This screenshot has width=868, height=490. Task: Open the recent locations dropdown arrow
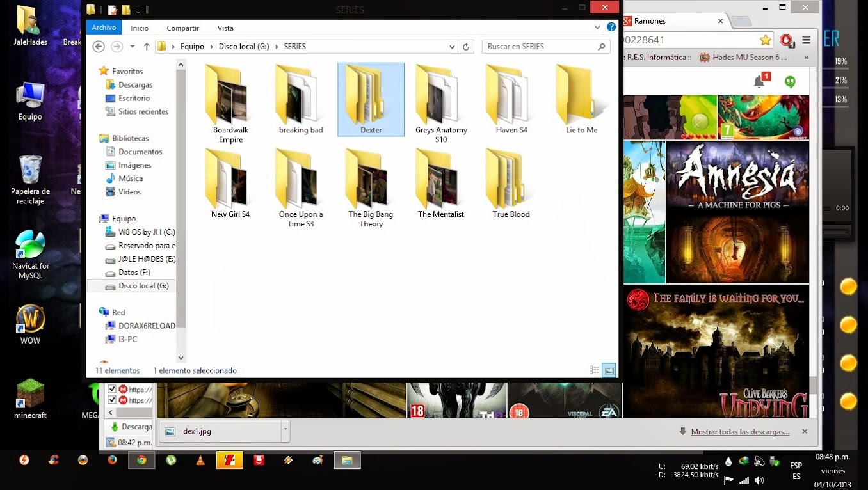(133, 47)
